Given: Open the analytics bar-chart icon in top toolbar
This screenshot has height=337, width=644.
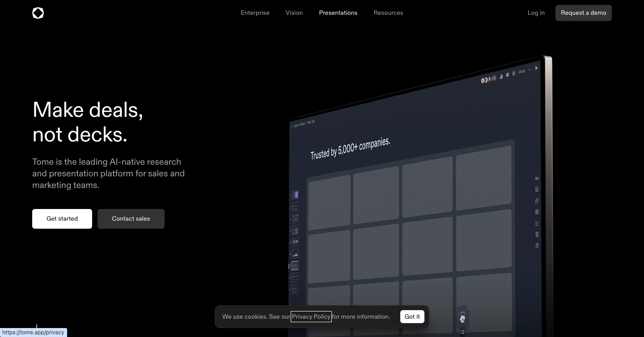Looking at the screenshot, I should 501,76.
